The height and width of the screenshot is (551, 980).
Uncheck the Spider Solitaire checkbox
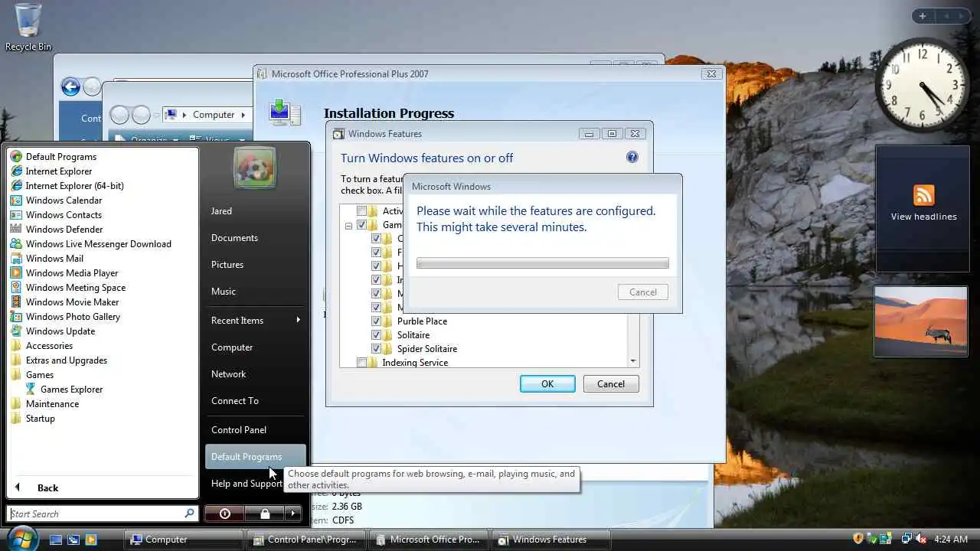click(376, 349)
